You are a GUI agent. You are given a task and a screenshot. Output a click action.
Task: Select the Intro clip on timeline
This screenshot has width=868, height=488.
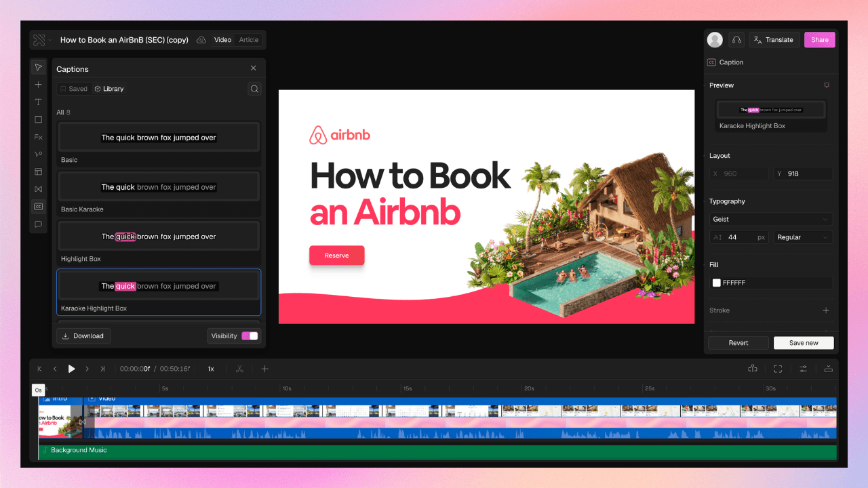pos(60,418)
